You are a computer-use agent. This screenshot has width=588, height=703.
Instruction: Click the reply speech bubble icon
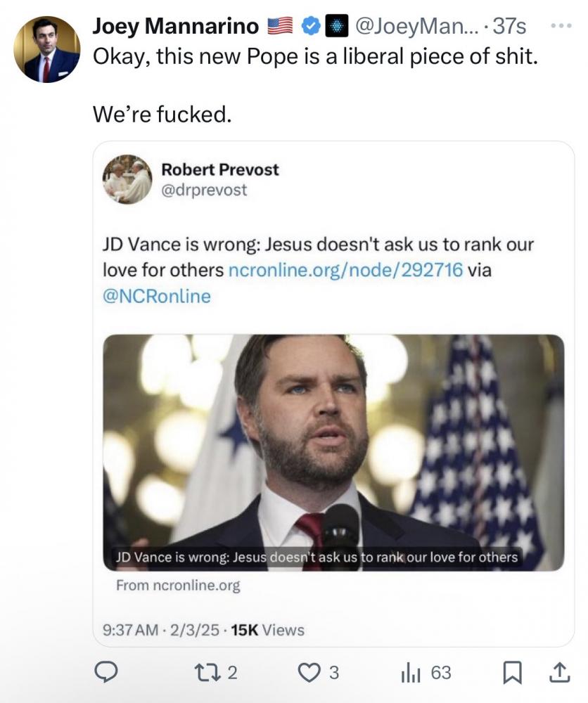coord(106,673)
